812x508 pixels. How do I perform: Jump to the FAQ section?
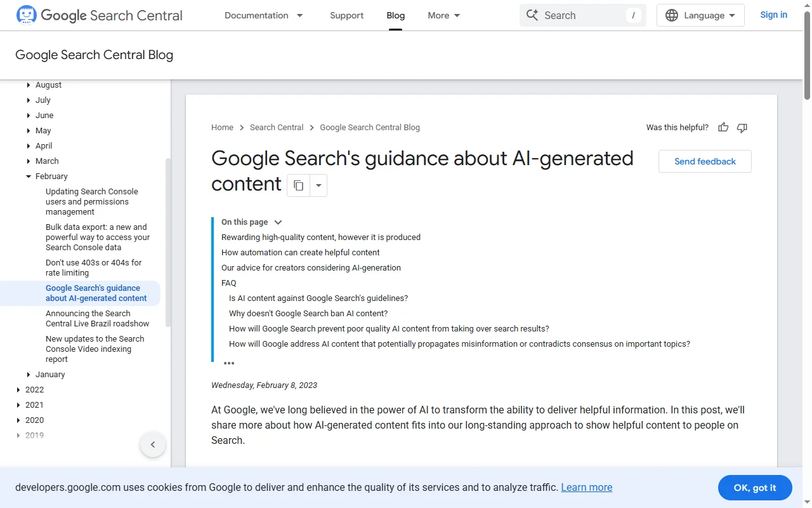[x=228, y=283]
